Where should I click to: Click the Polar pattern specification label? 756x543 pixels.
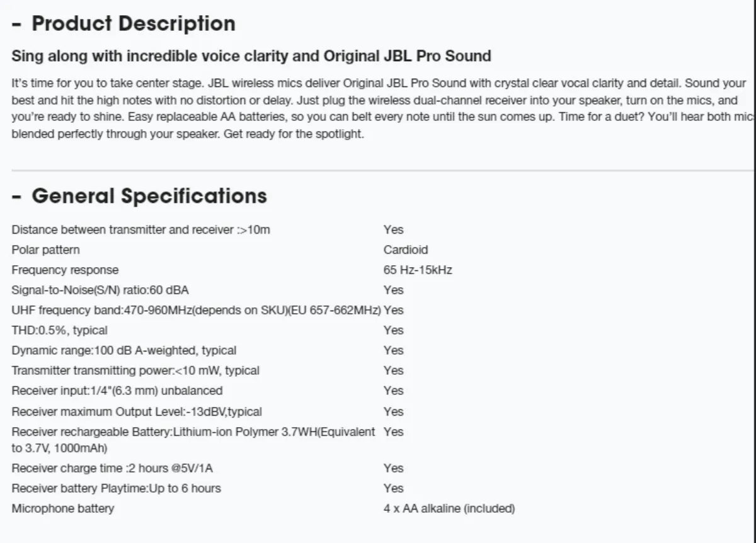click(x=45, y=250)
